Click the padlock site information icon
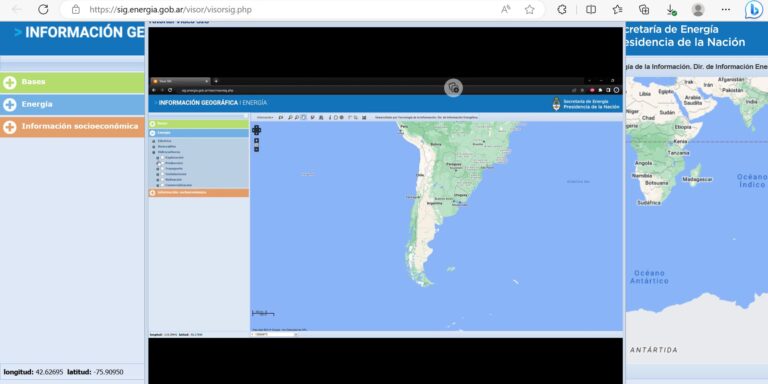Image resolution: width=768 pixels, height=384 pixels. point(75,9)
